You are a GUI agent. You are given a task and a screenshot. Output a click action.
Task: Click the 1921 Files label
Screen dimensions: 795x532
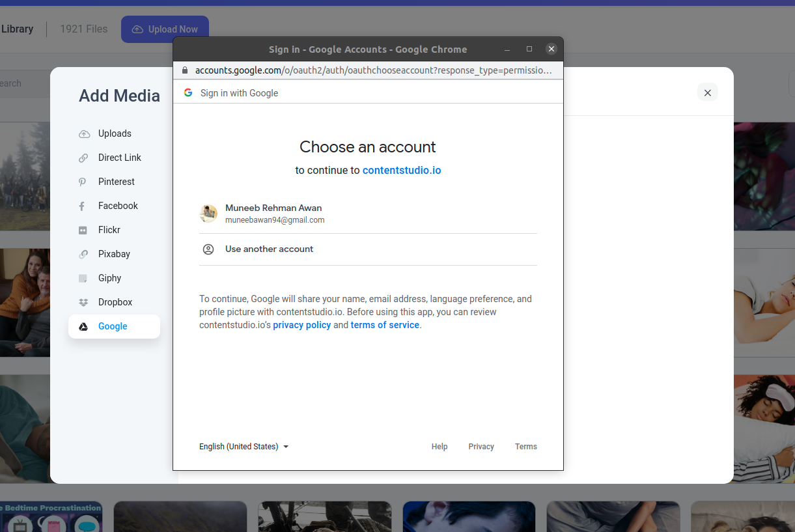[84, 29]
